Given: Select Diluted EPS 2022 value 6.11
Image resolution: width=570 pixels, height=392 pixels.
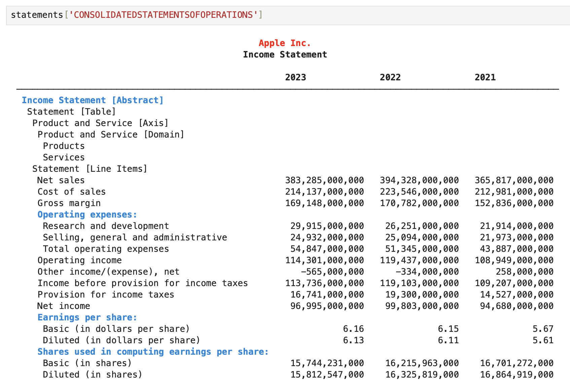Looking at the screenshot, I should 448,340.
